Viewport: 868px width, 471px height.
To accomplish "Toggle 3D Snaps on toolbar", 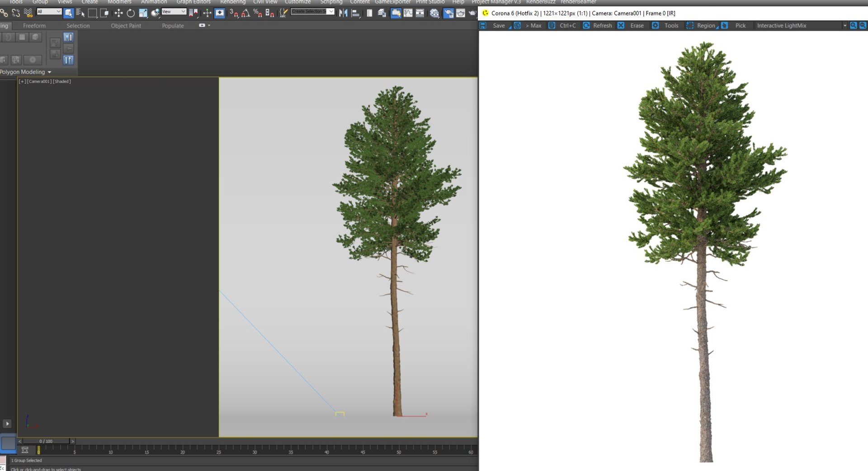I will tap(234, 13).
